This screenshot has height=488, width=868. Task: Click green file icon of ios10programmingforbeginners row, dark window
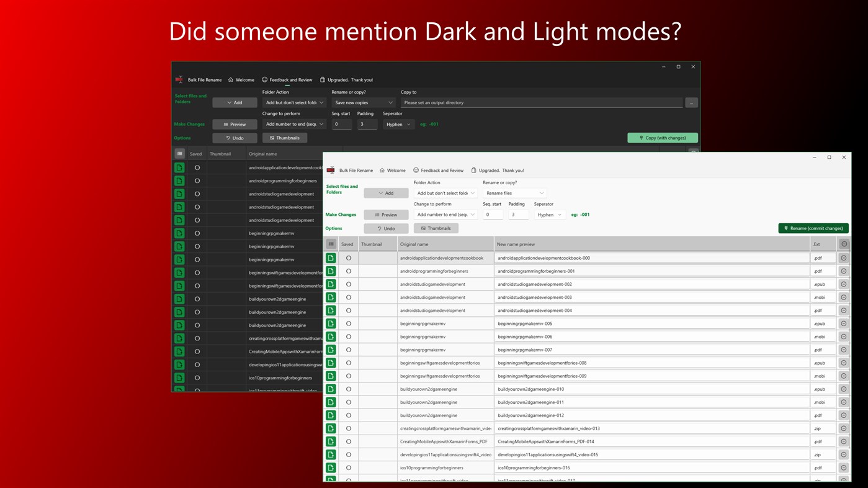pyautogui.click(x=179, y=378)
